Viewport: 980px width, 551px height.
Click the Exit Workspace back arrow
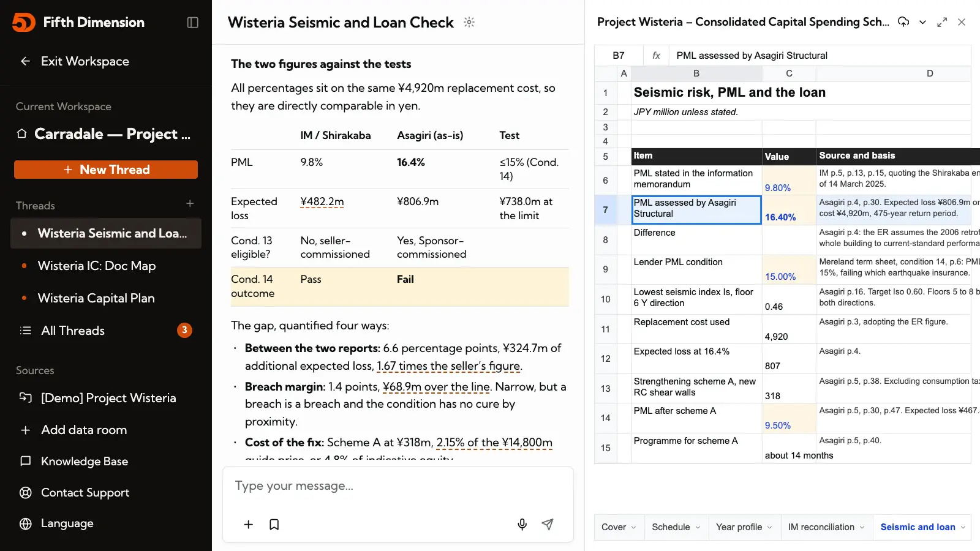tap(25, 61)
